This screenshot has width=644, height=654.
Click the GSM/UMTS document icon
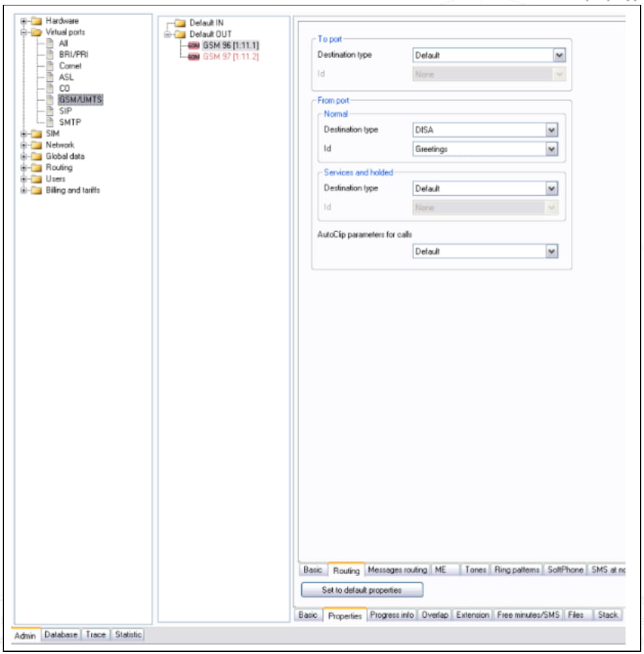[50, 100]
